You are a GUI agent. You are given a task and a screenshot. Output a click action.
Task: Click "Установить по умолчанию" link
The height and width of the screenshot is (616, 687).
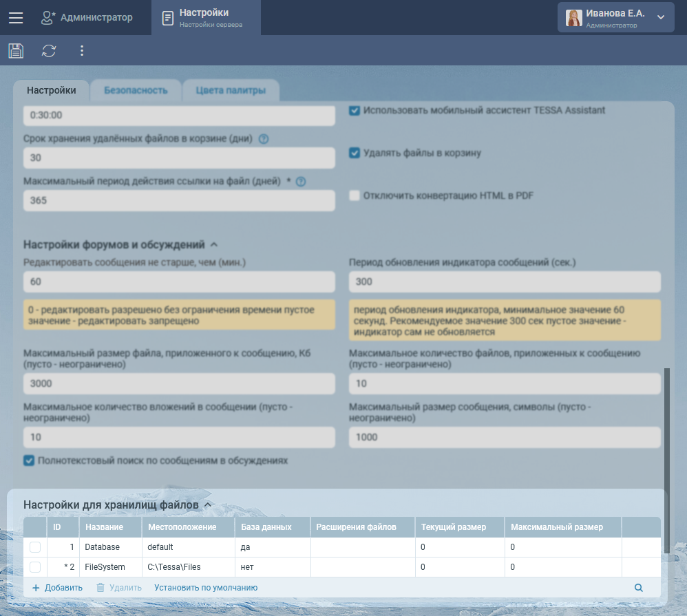206,588
